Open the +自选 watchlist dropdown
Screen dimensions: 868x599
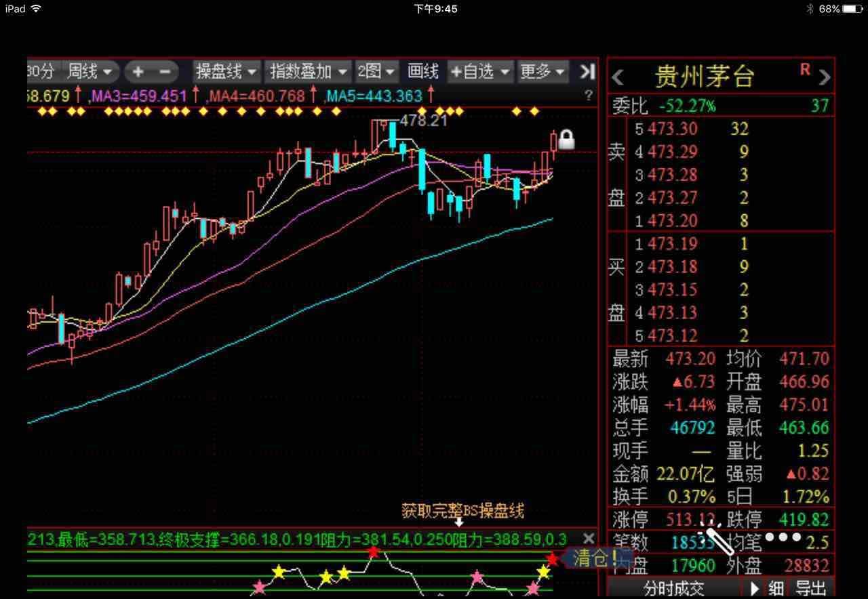pos(481,71)
